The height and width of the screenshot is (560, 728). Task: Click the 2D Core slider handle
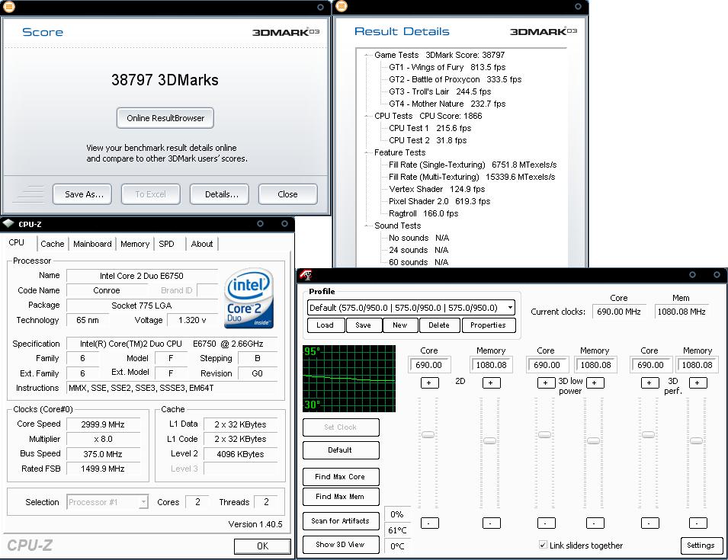(428, 435)
